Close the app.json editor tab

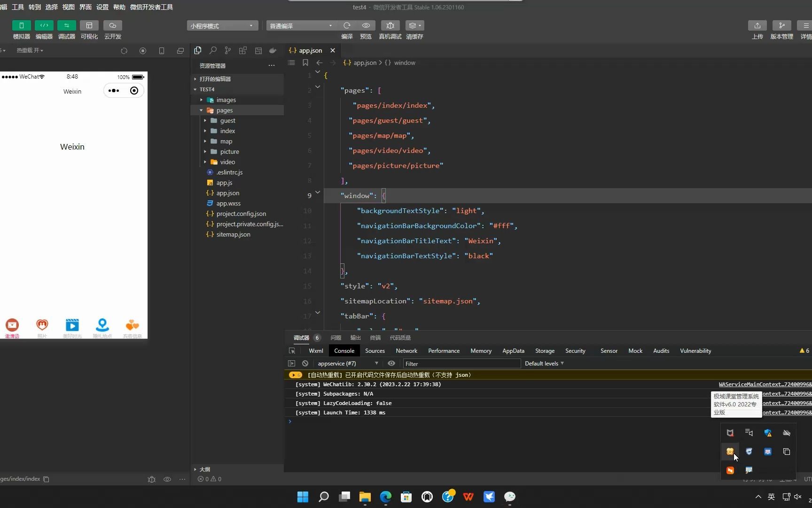pyautogui.click(x=333, y=50)
